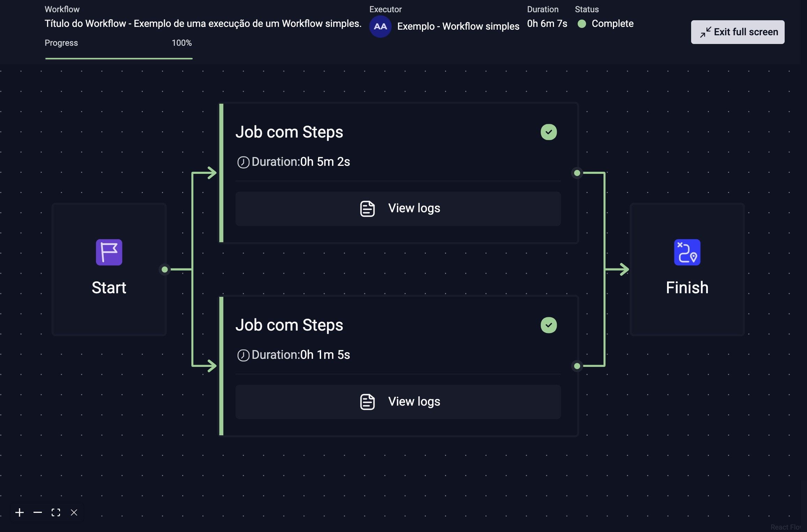Click bottom job's right connection handle
Viewport: 807px width, 532px height.
point(577,366)
